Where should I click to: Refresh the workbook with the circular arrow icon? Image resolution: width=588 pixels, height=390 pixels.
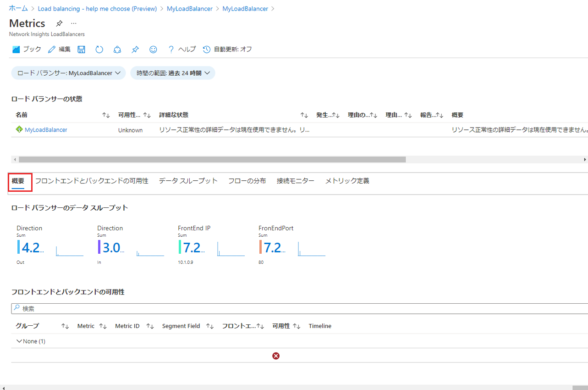point(99,50)
